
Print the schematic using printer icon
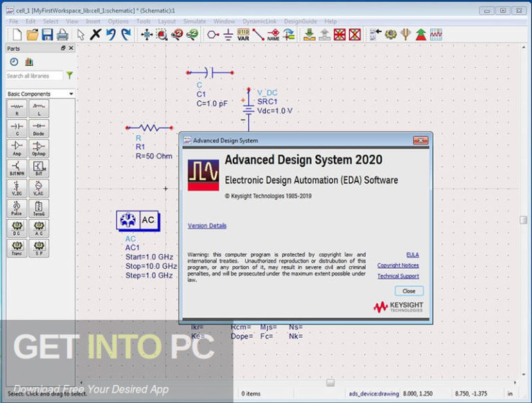[62, 35]
